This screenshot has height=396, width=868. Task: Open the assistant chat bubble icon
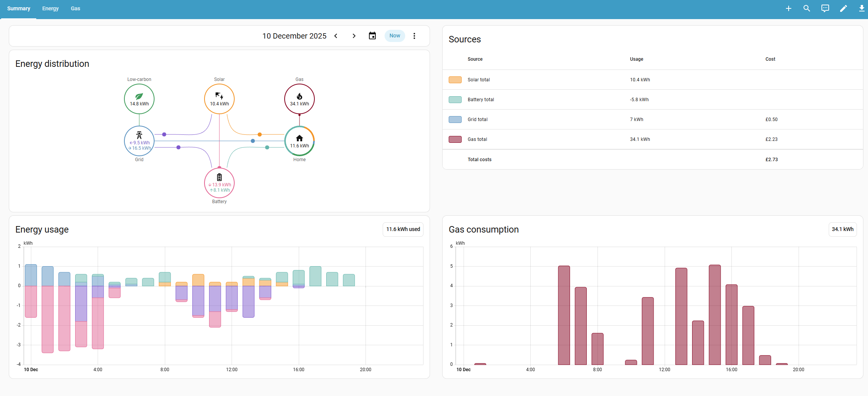coord(825,8)
